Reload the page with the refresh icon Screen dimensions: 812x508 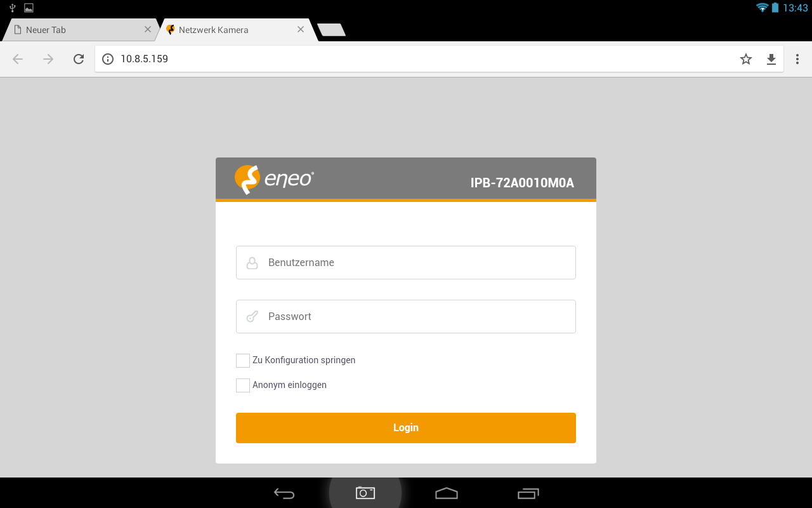pyautogui.click(x=79, y=59)
